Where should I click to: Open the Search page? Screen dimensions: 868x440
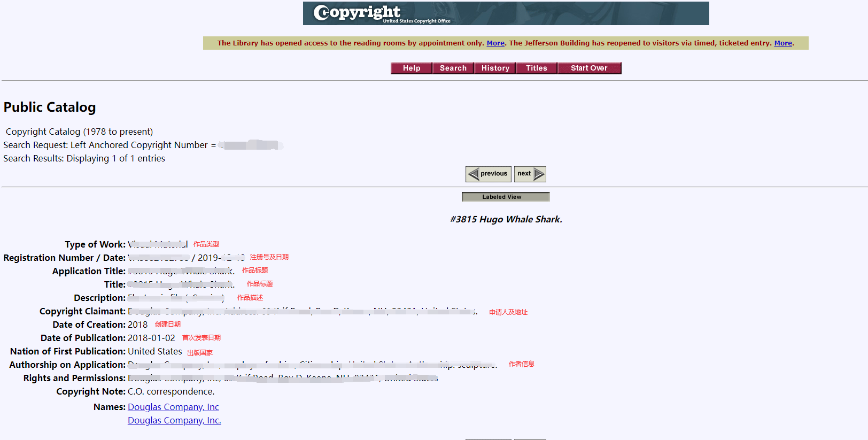[x=453, y=68]
